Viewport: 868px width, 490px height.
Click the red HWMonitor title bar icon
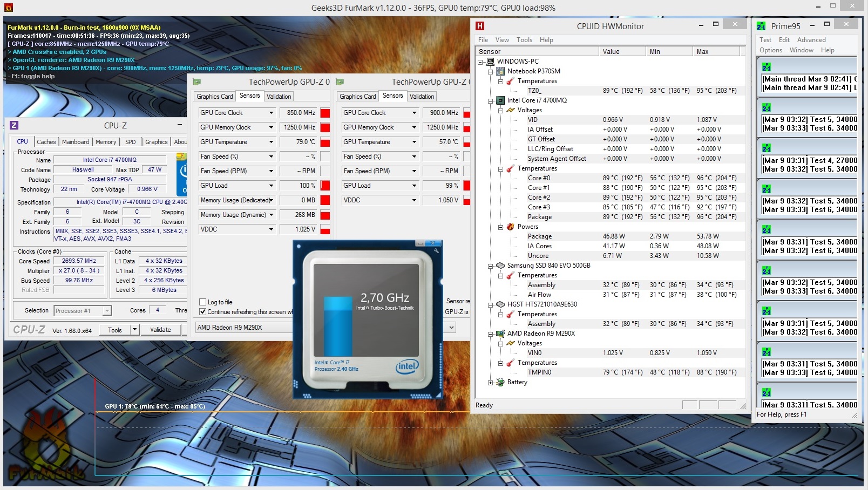click(480, 26)
